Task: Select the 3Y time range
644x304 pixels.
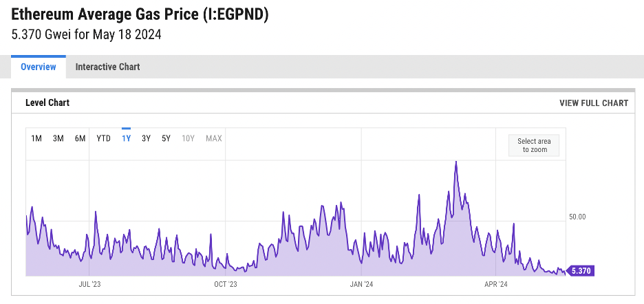Action: click(147, 138)
